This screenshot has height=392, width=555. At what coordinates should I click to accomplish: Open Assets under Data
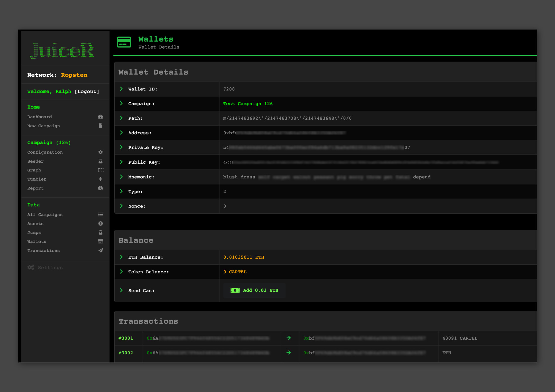(x=36, y=224)
